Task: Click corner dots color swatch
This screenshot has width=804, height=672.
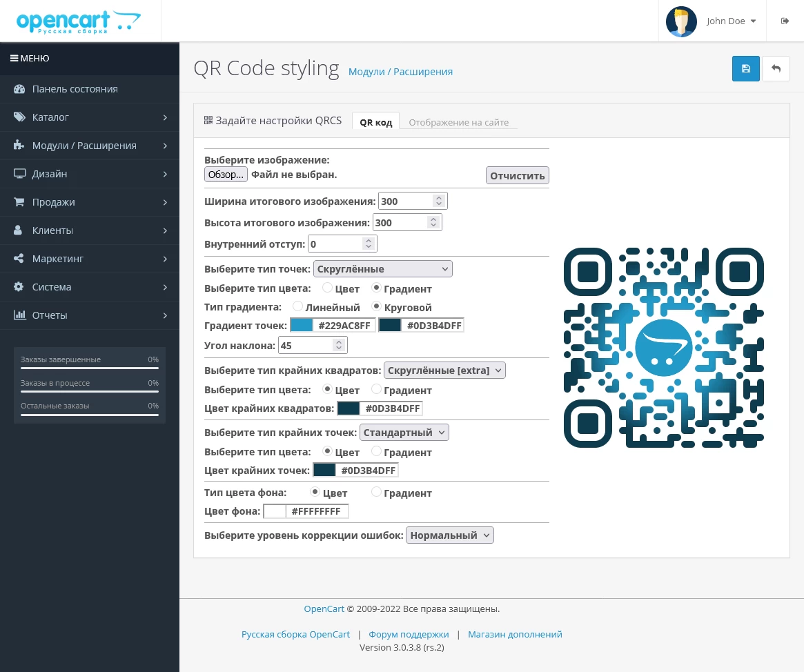Action: [x=324, y=470]
